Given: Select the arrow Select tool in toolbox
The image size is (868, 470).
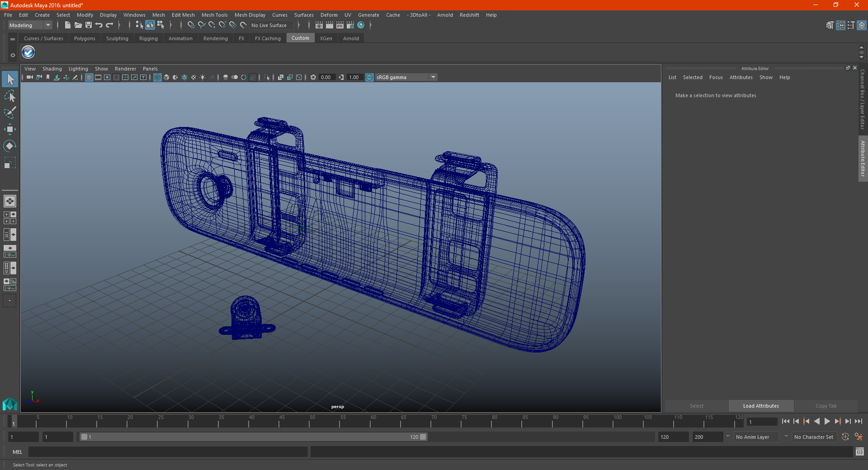Looking at the screenshot, I should [10, 80].
